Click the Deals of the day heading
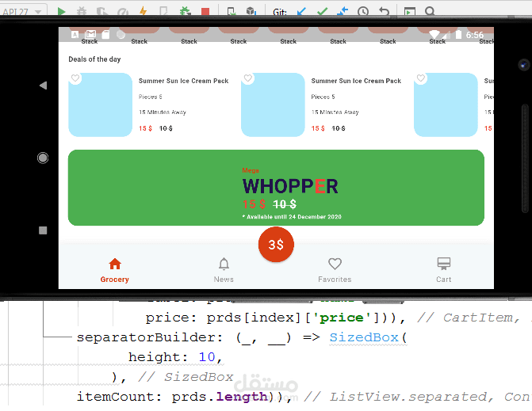The height and width of the screenshot is (411, 532). pos(94,59)
